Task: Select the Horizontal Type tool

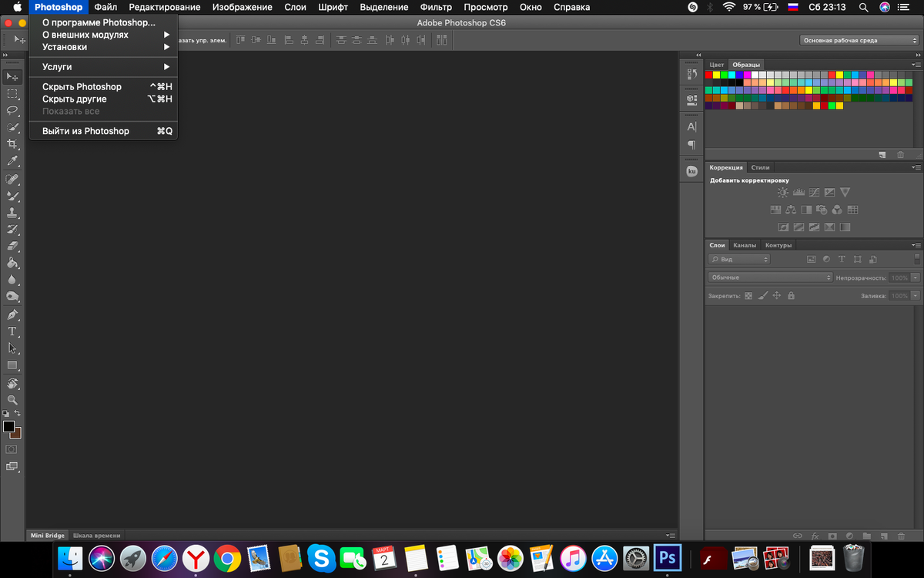Action: click(x=12, y=332)
